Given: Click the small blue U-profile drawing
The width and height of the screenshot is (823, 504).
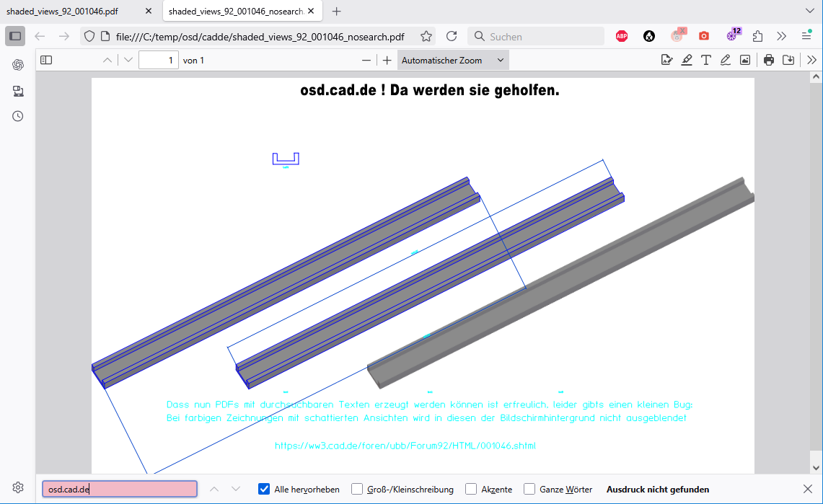Looking at the screenshot, I should (286, 159).
